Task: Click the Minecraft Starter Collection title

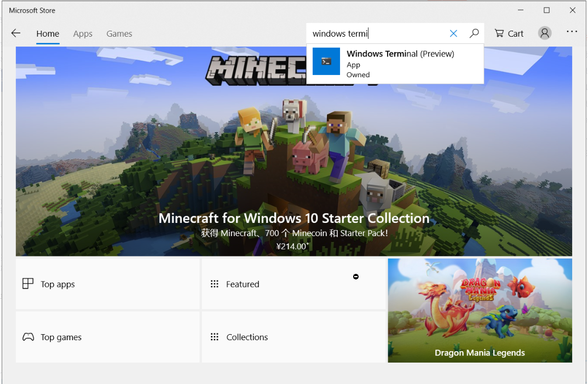Action: tap(293, 218)
